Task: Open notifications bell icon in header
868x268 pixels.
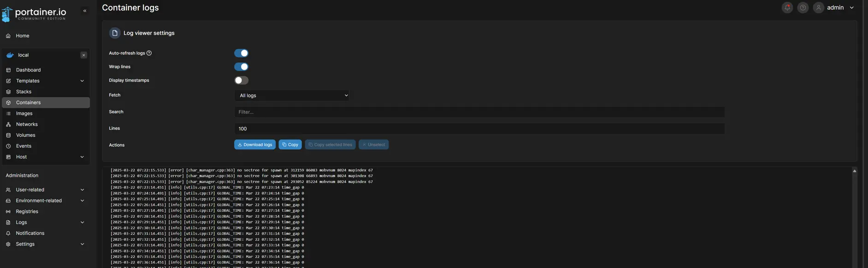Action: click(787, 8)
